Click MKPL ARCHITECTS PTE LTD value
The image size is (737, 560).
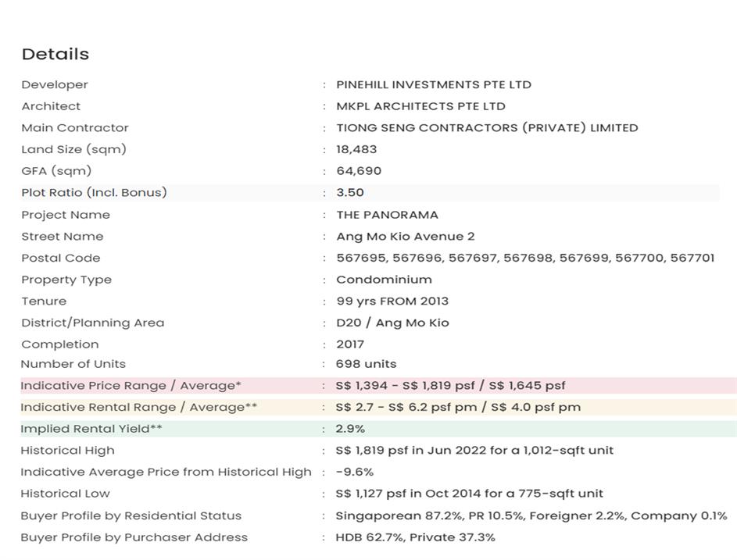click(x=420, y=106)
